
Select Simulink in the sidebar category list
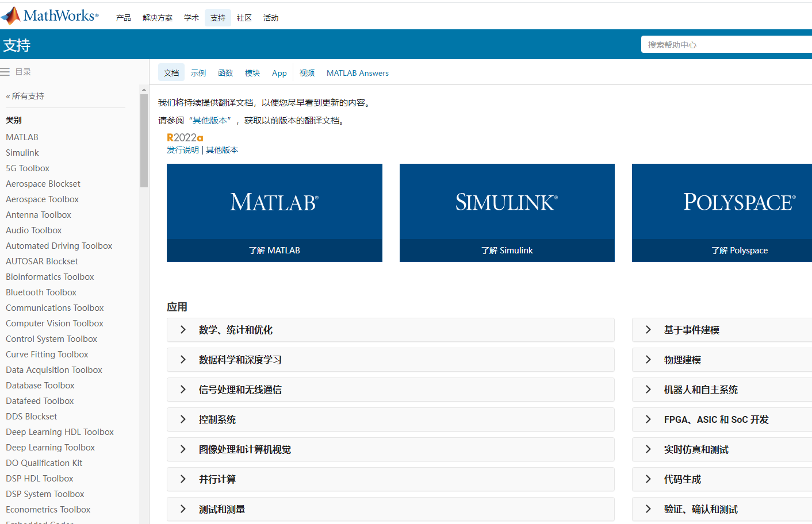pos(22,152)
